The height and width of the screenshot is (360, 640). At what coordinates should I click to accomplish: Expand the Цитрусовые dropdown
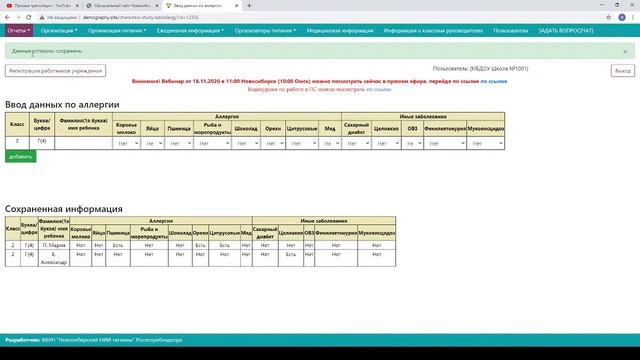302,143
